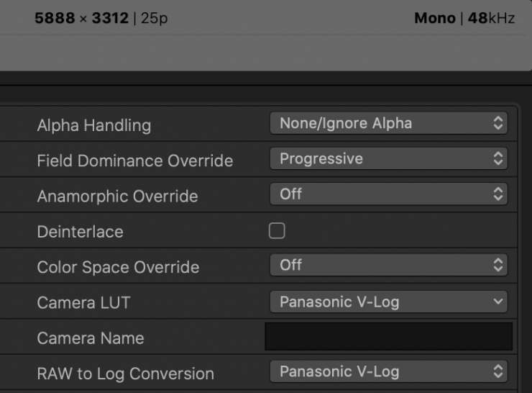The width and height of the screenshot is (532, 393).
Task: Click the Mono audio channel indicator
Action: [436, 18]
